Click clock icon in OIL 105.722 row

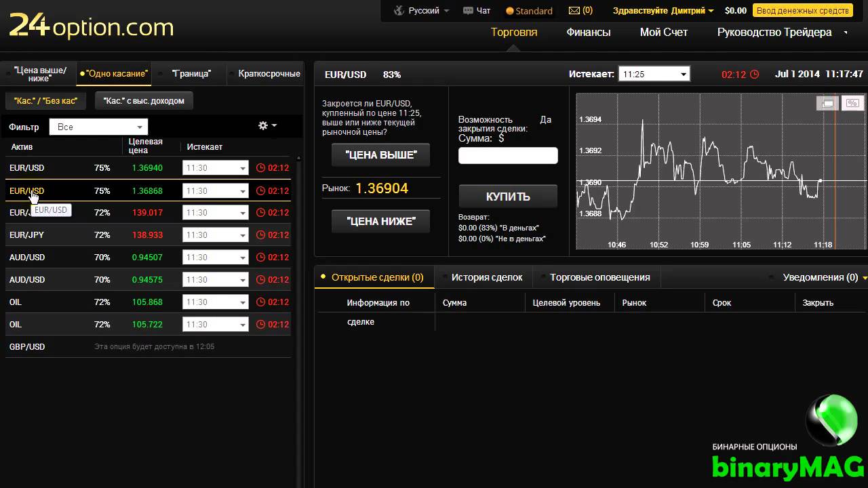(261, 325)
